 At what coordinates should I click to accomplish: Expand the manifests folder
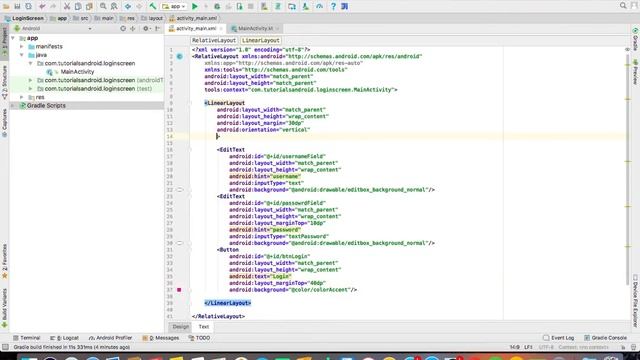pyautogui.click(x=22, y=47)
